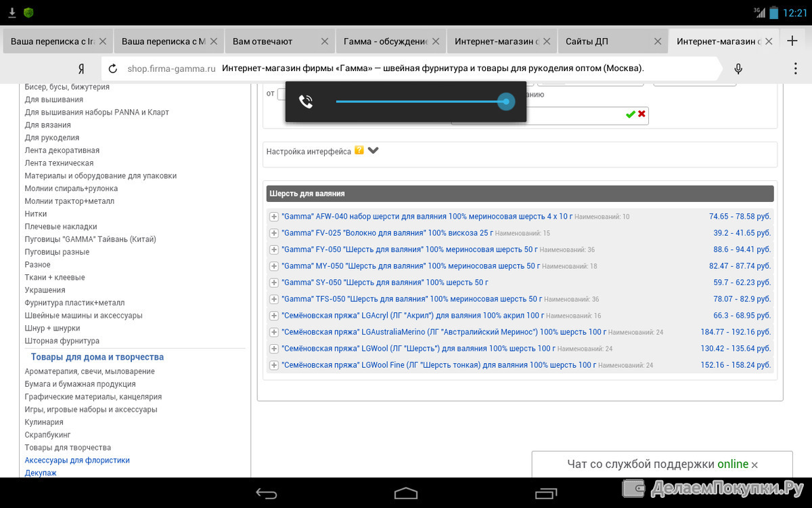Viewport: 812px width, 508px height.
Task: Open the "Декупаж" category link
Action: coord(41,473)
